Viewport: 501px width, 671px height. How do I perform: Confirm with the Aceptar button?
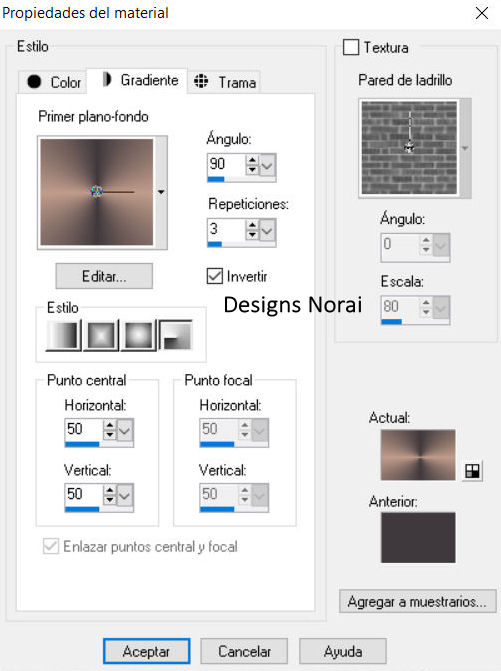click(146, 651)
